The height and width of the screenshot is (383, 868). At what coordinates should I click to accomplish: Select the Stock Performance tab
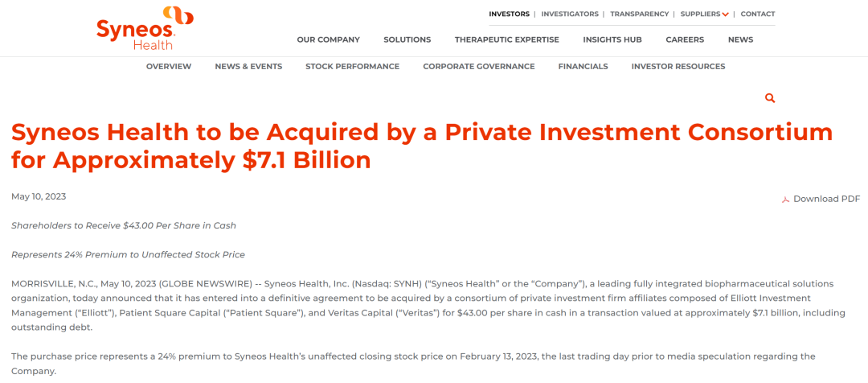(352, 67)
